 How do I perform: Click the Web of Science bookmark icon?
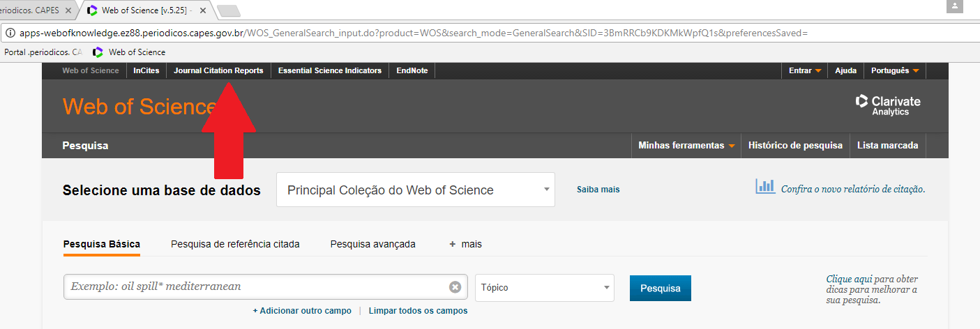pyautogui.click(x=98, y=52)
